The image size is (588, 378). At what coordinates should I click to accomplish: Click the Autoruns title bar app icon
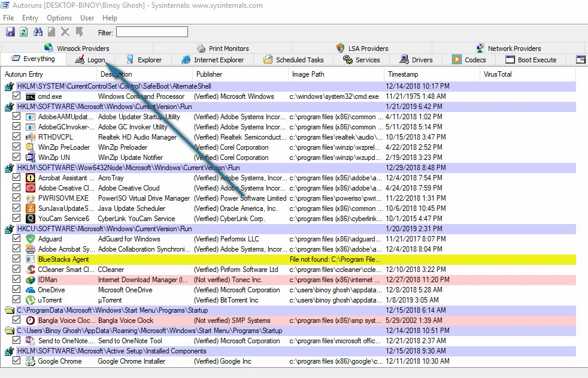(5, 5)
